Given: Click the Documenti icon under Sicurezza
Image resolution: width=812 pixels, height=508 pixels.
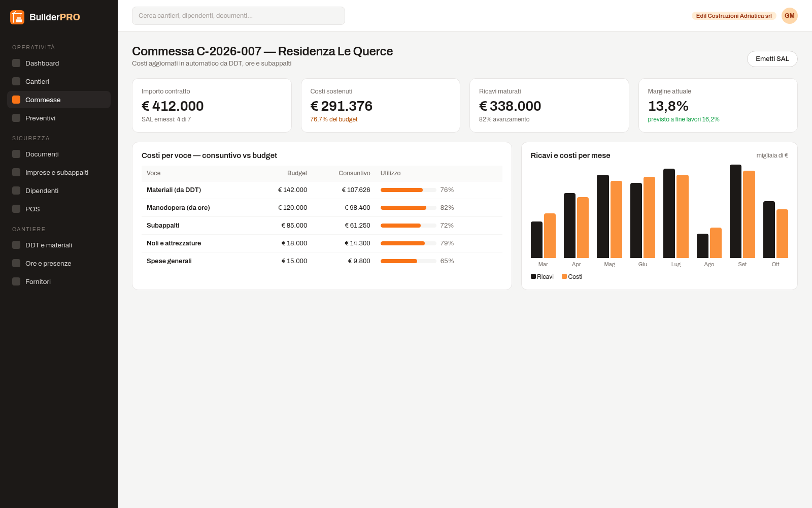Looking at the screenshot, I should [16, 154].
